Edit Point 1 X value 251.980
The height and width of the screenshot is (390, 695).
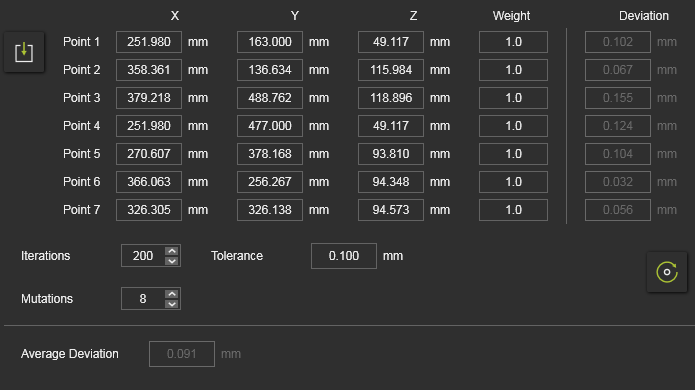[x=149, y=42]
